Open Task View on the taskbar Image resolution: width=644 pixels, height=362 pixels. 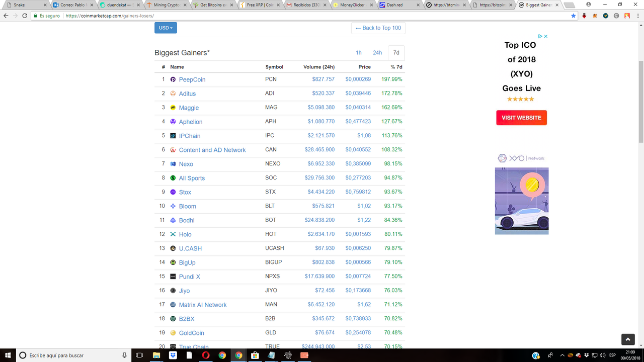[x=140, y=355]
